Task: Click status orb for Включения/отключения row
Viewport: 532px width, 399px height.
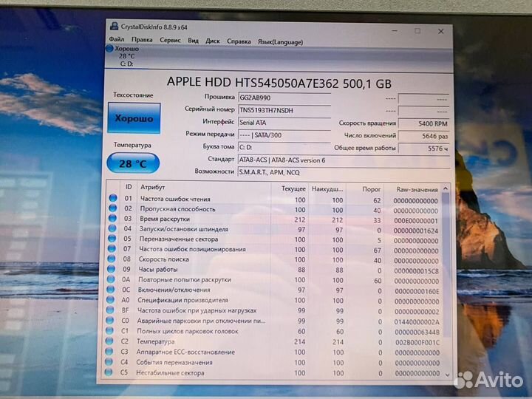Action: tap(110, 290)
